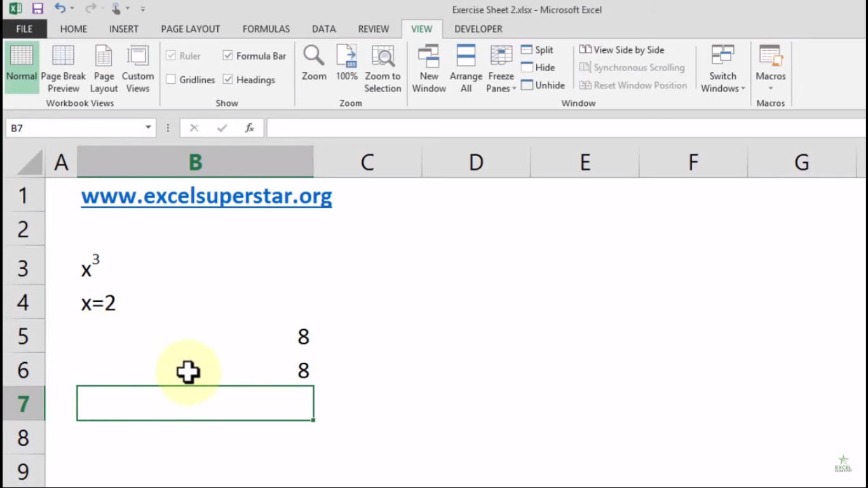Select column C header

pos(367,162)
